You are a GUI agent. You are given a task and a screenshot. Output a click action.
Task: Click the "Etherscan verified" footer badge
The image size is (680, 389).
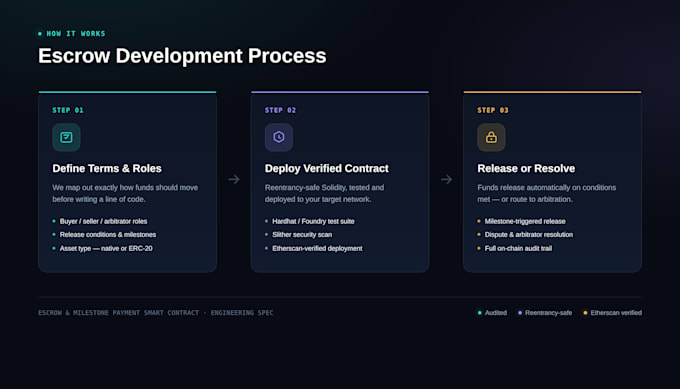612,313
